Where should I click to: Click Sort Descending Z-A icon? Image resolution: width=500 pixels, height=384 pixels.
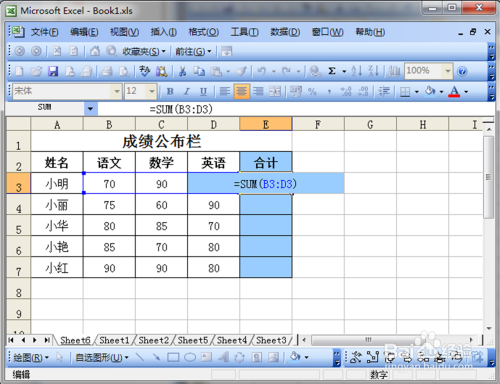(373, 71)
